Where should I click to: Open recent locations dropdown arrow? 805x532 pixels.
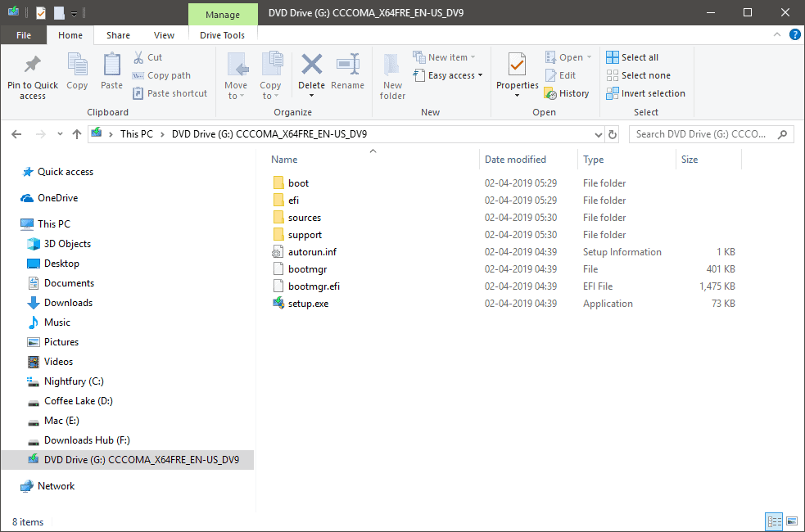point(60,134)
